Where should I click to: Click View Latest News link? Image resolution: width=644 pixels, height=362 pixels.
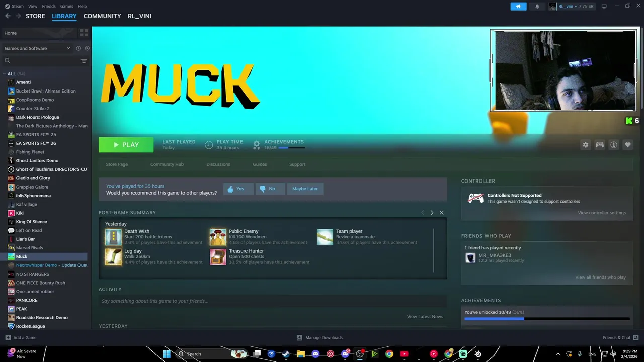tap(425, 317)
